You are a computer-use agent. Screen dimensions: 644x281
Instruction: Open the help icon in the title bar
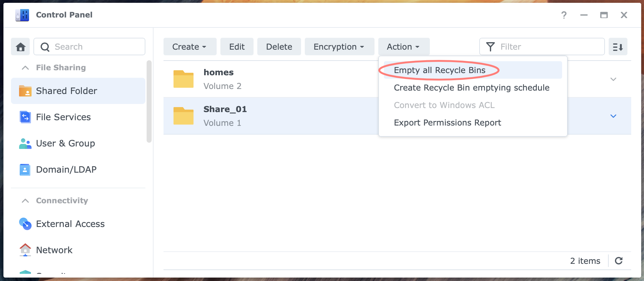click(564, 15)
